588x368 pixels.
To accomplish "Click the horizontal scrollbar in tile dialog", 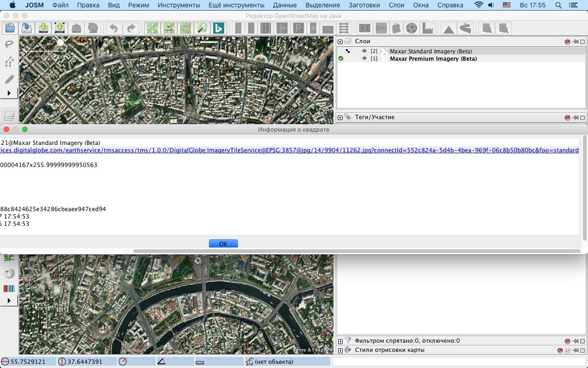I will tap(356, 251).
